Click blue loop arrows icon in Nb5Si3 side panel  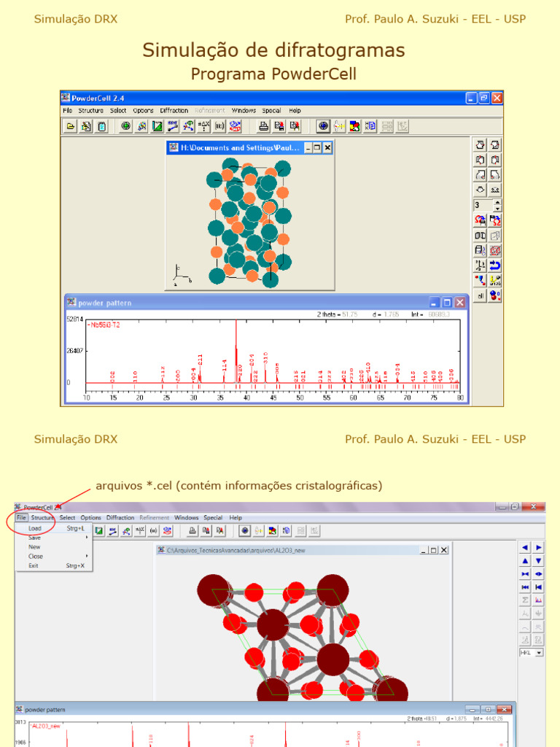click(495, 266)
